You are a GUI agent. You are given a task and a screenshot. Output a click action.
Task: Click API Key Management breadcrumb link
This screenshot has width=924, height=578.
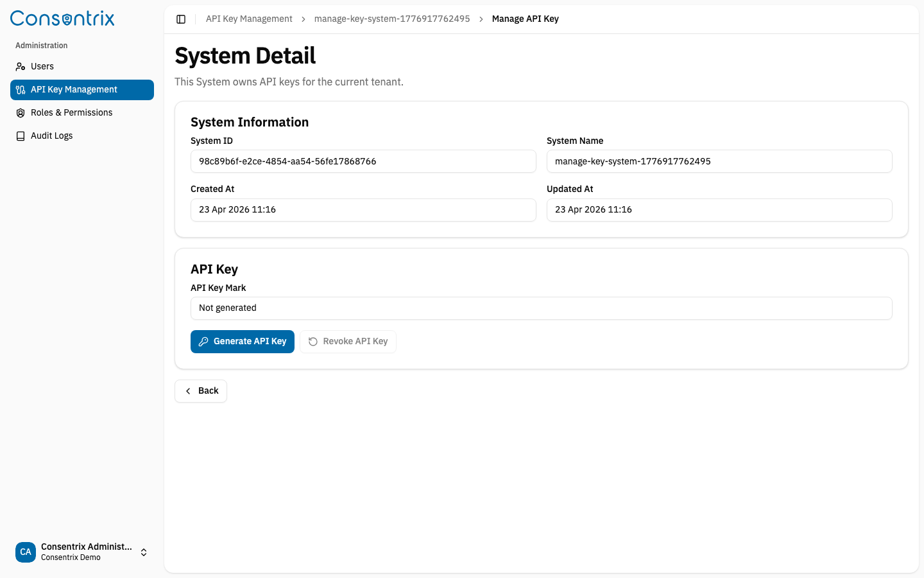tap(249, 19)
